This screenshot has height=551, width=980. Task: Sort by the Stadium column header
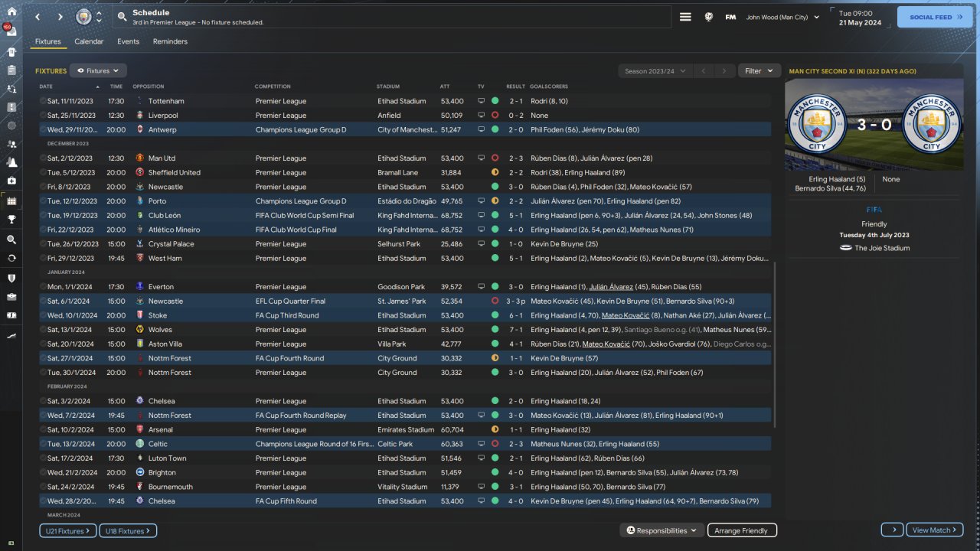(x=388, y=86)
